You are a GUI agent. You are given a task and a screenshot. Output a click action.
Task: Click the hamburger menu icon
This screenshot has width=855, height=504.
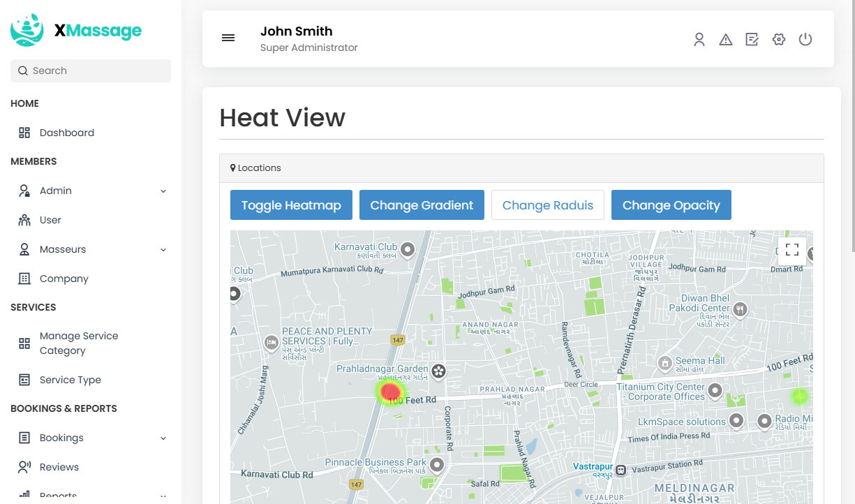click(228, 38)
